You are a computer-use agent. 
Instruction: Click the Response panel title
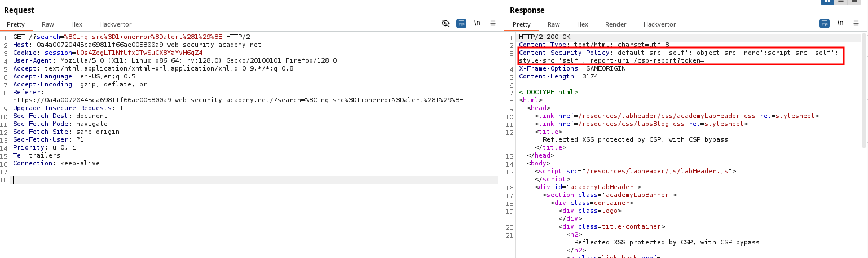click(x=527, y=10)
